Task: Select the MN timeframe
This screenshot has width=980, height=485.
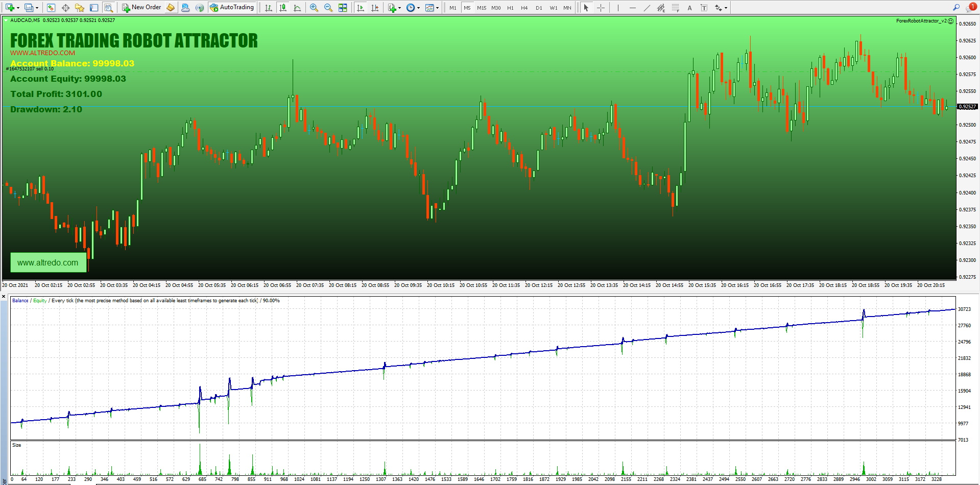Action: pyautogui.click(x=567, y=8)
